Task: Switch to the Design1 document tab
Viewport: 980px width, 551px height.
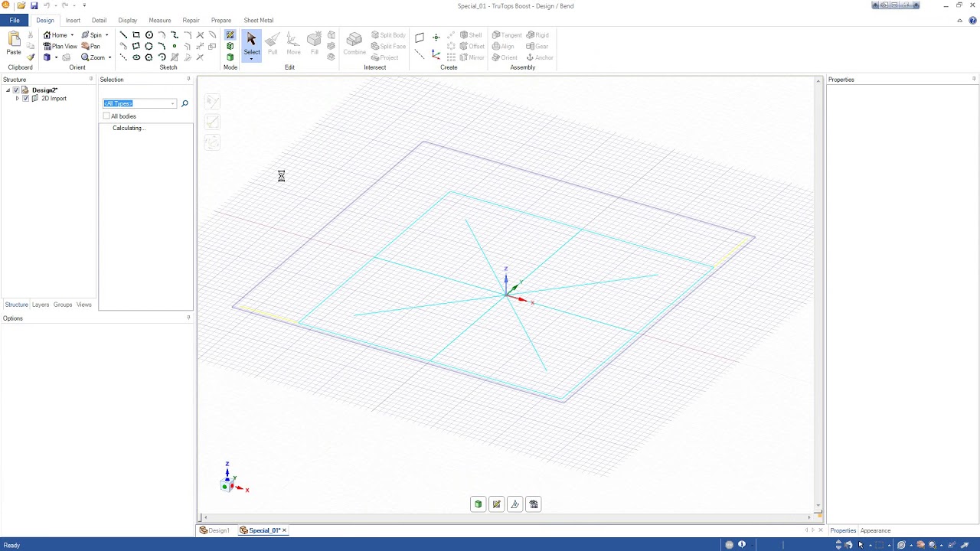Action: point(215,530)
